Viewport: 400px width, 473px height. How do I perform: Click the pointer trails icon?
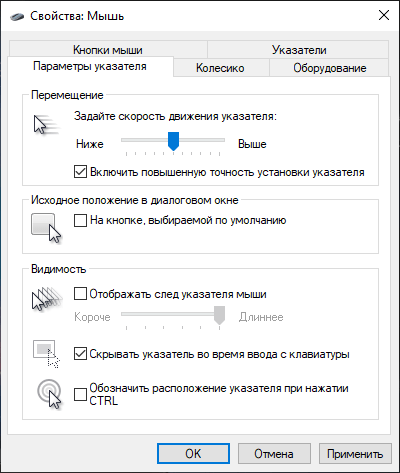coord(47,299)
